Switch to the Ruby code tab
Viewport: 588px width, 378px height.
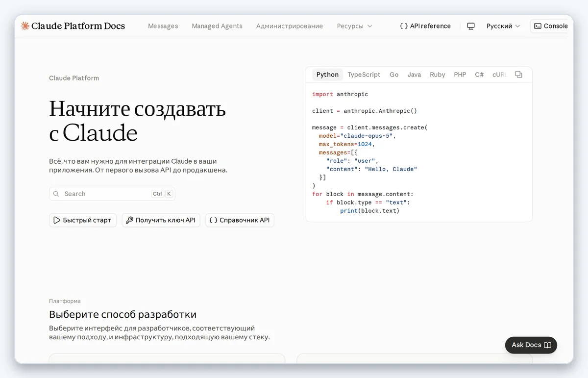point(438,75)
